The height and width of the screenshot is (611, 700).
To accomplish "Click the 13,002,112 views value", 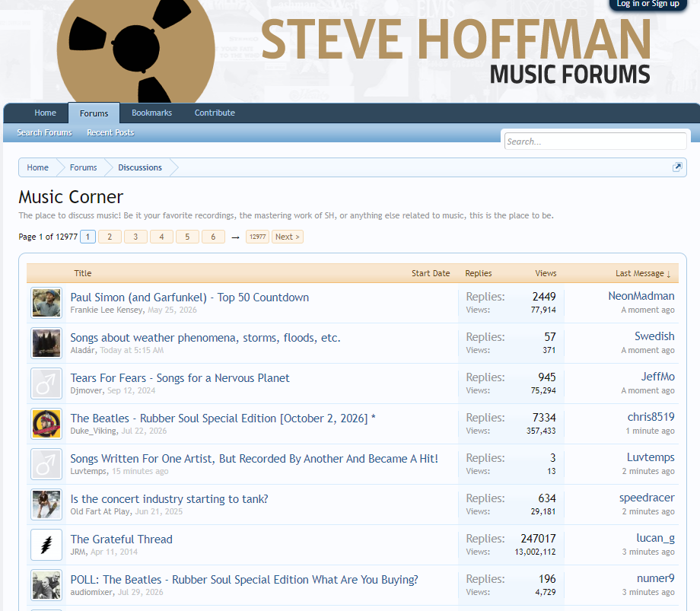I will (x=535, y=552).
